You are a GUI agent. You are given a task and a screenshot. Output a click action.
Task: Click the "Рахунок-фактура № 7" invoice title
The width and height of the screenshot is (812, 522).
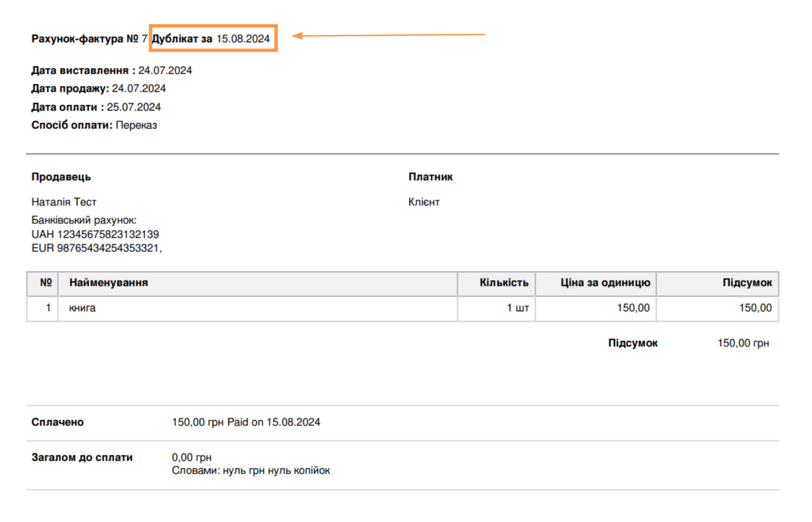[x=89, y=39]
